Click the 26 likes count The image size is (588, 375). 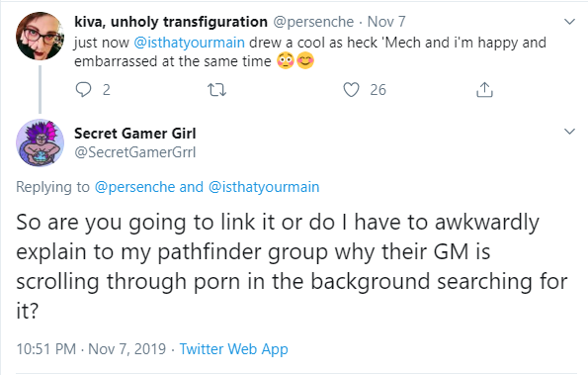point(378,90)
